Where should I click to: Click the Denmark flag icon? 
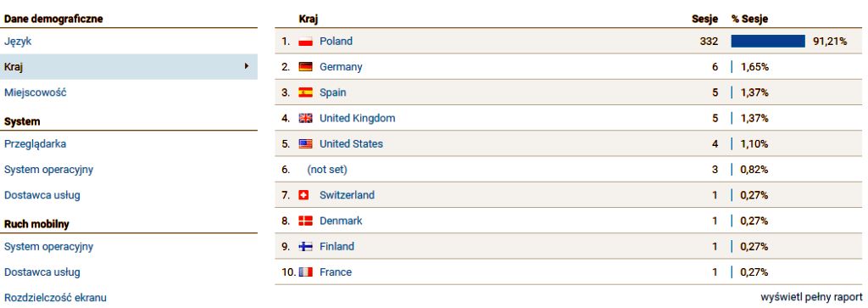305,221
